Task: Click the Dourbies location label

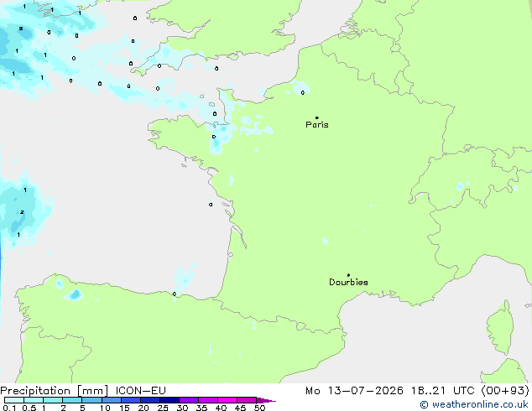Action: [x=348, y=282]
